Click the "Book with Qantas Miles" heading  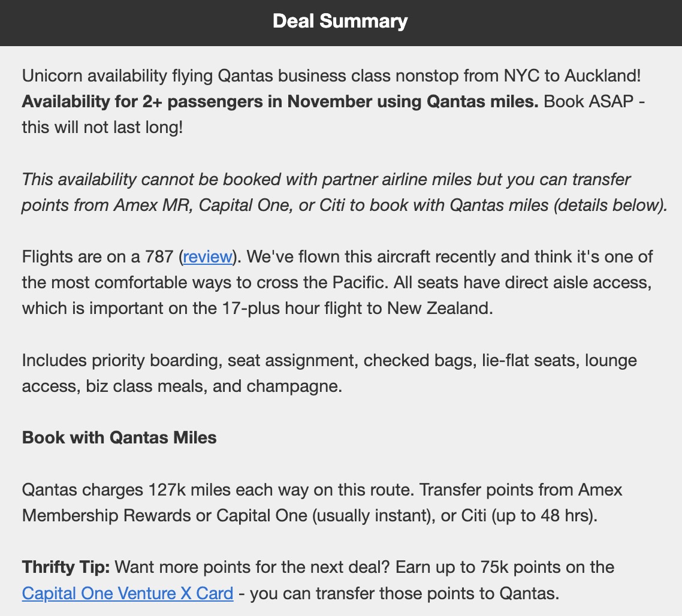pyautogui.click(x=119, y=437)
